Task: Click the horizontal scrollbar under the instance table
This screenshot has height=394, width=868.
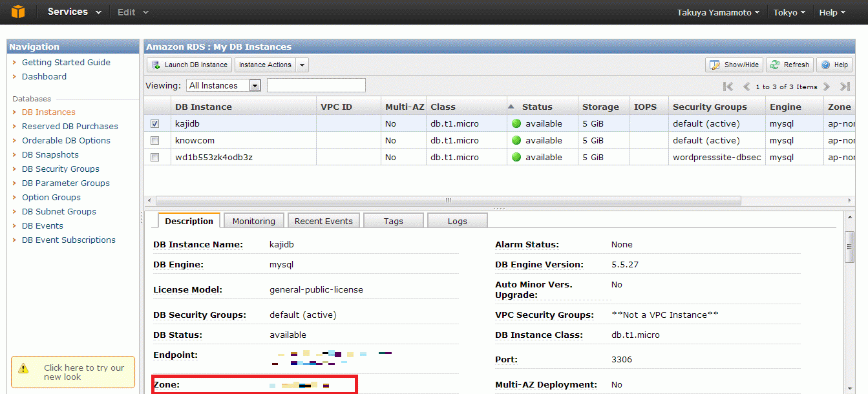Action: (449, 201)
